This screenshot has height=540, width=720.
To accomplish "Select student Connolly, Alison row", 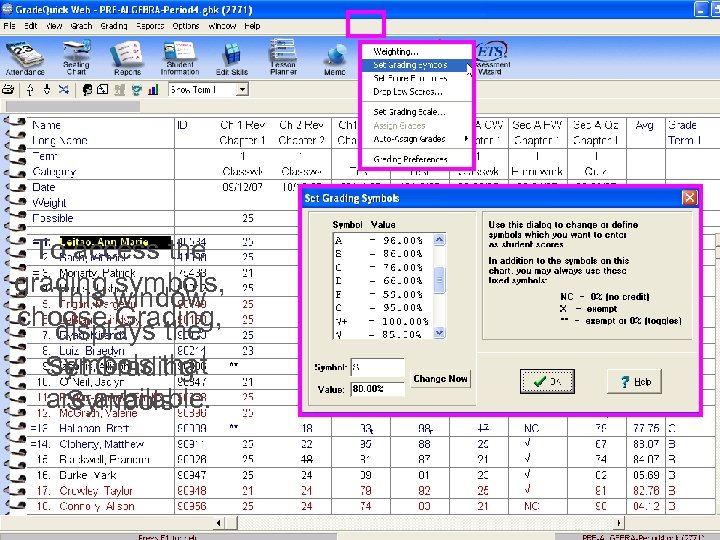I will click(97, 506).
